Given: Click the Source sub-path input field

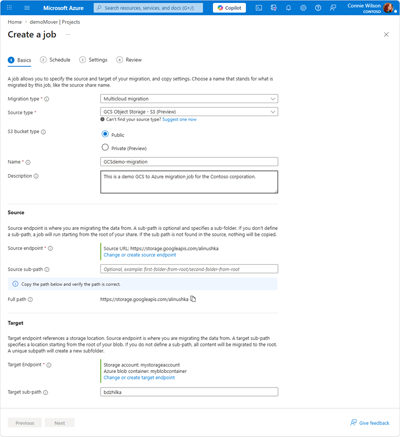Looking at the screenshot, I should (189, 269).
